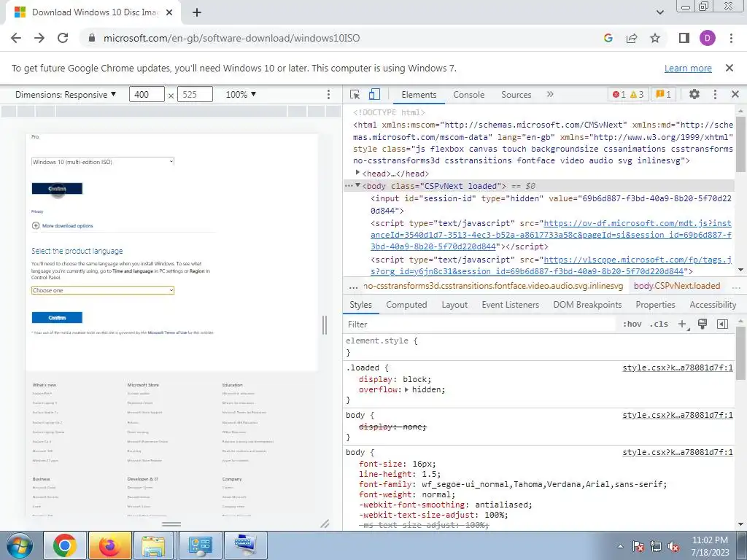
Task: Share this page via the share icon
Action: 632,38
